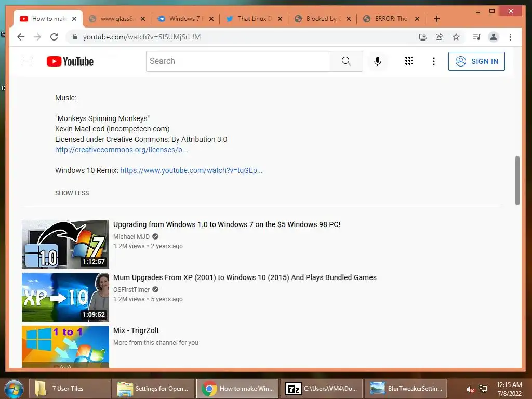Screen dimensions: 532x399
Task: Open the Windows Start orb
Action: 14,389
